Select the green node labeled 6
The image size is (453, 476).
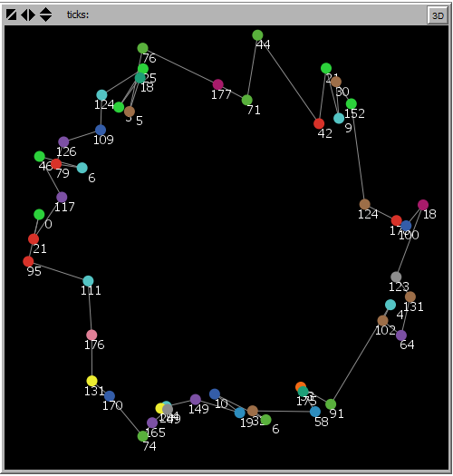coord(265,420)
